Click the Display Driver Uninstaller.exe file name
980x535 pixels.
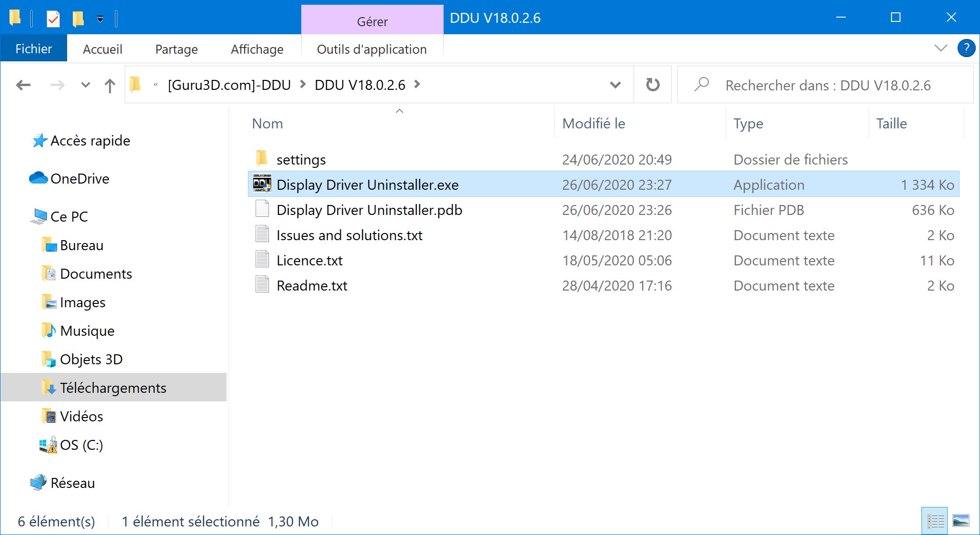click(x=367, y=185)
